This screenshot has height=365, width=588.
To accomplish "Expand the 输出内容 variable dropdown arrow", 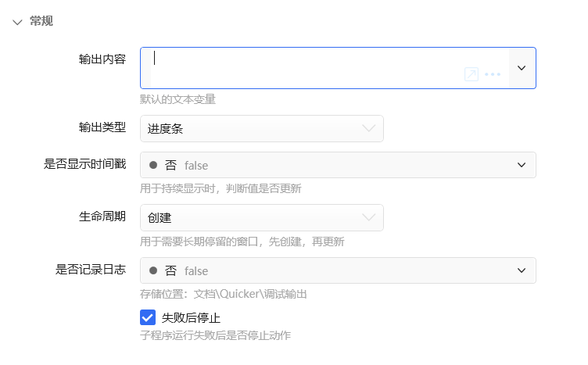I will (522, 68).
